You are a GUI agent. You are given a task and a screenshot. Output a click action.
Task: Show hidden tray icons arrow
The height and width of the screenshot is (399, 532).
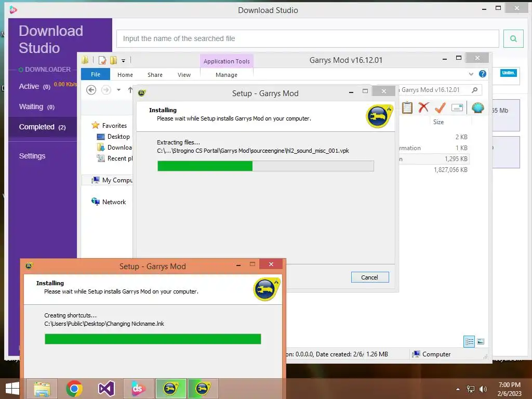tap(458, 389)
